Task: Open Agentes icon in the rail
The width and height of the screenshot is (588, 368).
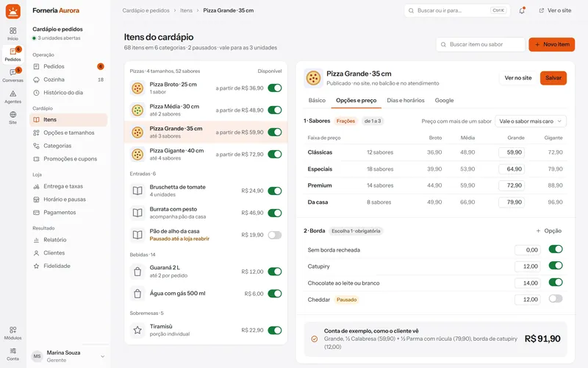Action: pyautogui.click(x=12, y=96)
